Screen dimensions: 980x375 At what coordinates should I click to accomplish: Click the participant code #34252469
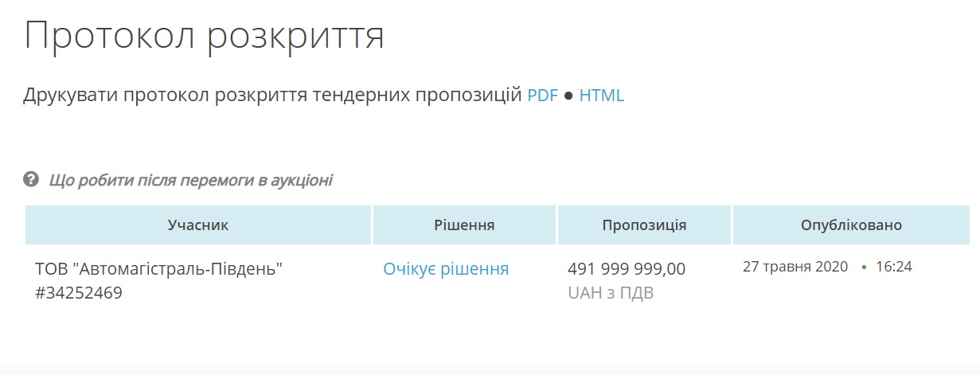(79, 293)
